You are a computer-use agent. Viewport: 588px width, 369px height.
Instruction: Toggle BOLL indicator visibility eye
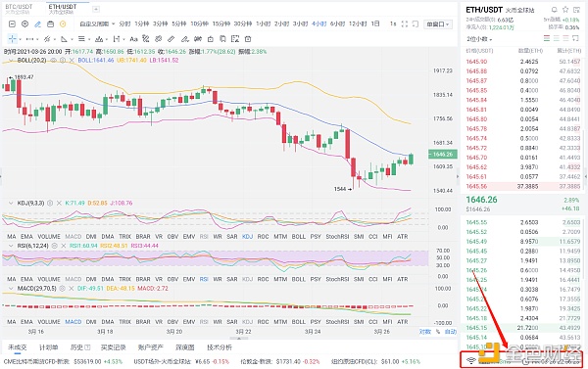click(x=53, y=60)
